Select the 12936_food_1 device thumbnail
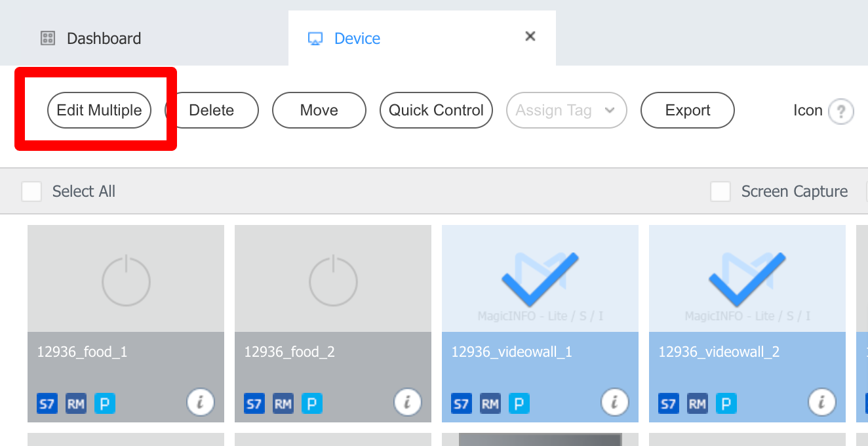Viewport: 868px width, 446px height. pos(126,279)
